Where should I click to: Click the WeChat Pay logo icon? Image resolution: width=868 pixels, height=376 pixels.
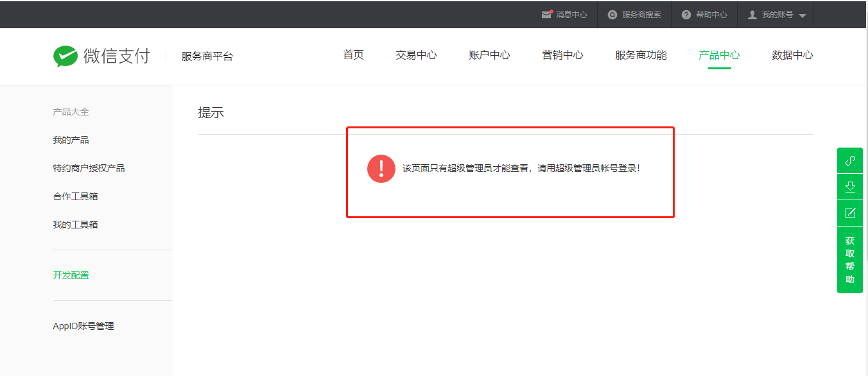(65, 56)
